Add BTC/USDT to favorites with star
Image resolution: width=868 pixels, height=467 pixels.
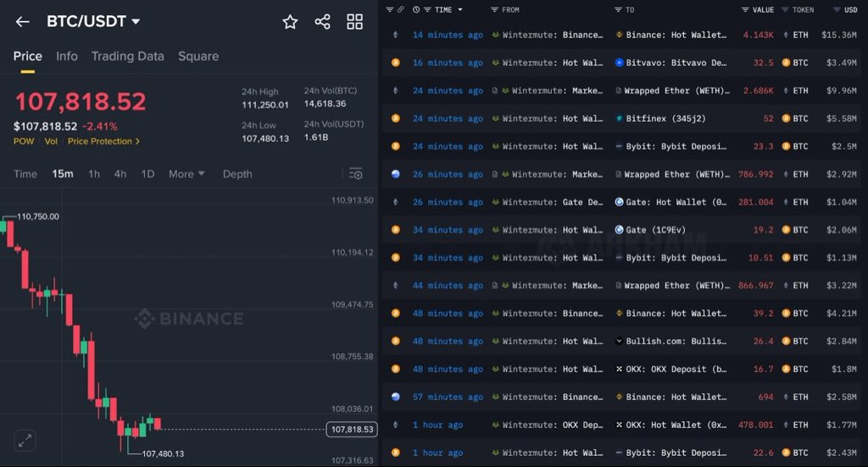[x=290, y=22]
